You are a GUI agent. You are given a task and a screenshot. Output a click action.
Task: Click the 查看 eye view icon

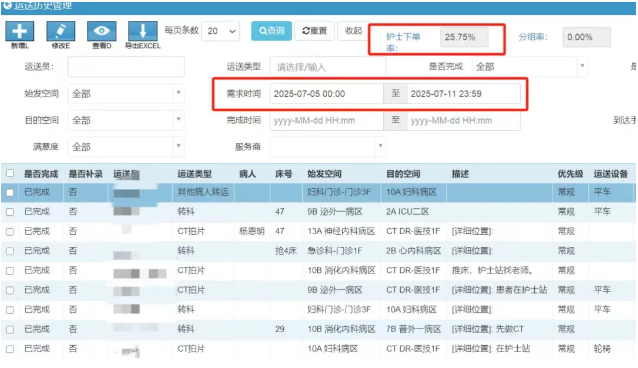coord(102,31)
